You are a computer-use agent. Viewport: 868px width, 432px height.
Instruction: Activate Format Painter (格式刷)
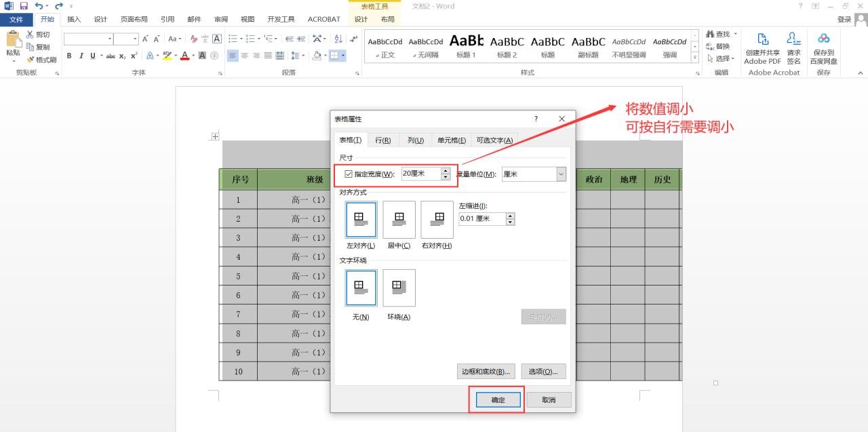pos(41,60)
